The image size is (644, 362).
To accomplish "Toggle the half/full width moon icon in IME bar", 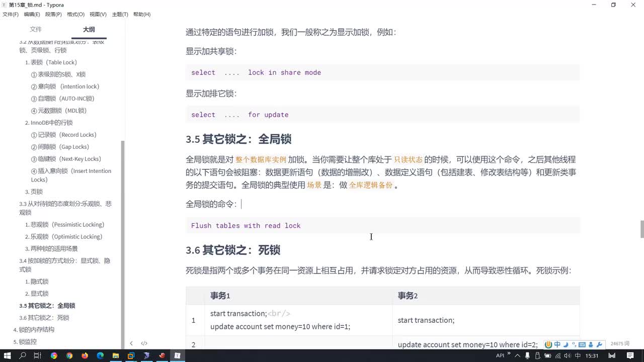I will (x=566, y=344).
